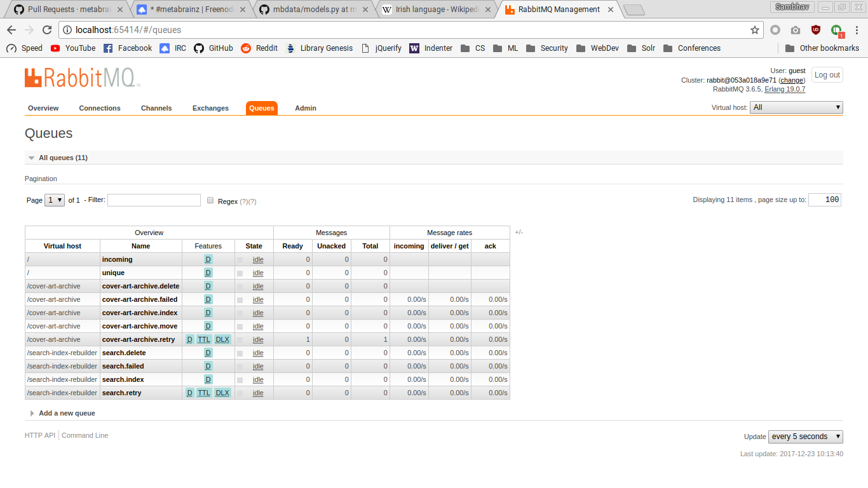Click the cluster change link
This screenshot has width=868, height=488.
click(x=792, y=81)
